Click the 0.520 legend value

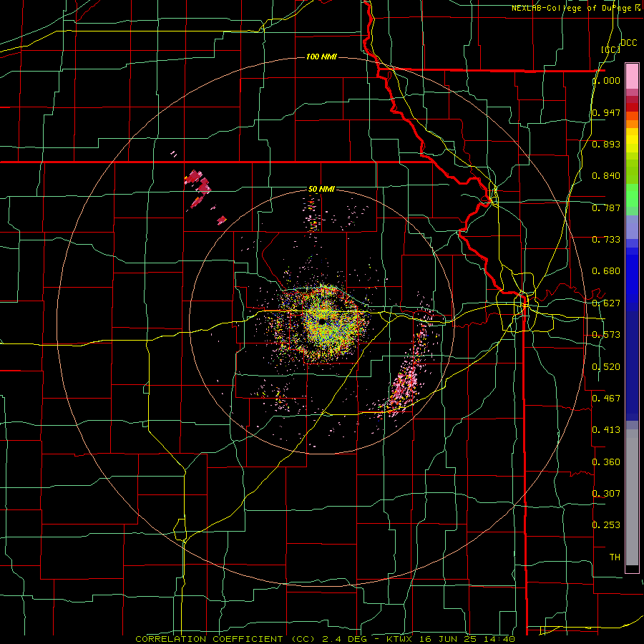(606, 367)
